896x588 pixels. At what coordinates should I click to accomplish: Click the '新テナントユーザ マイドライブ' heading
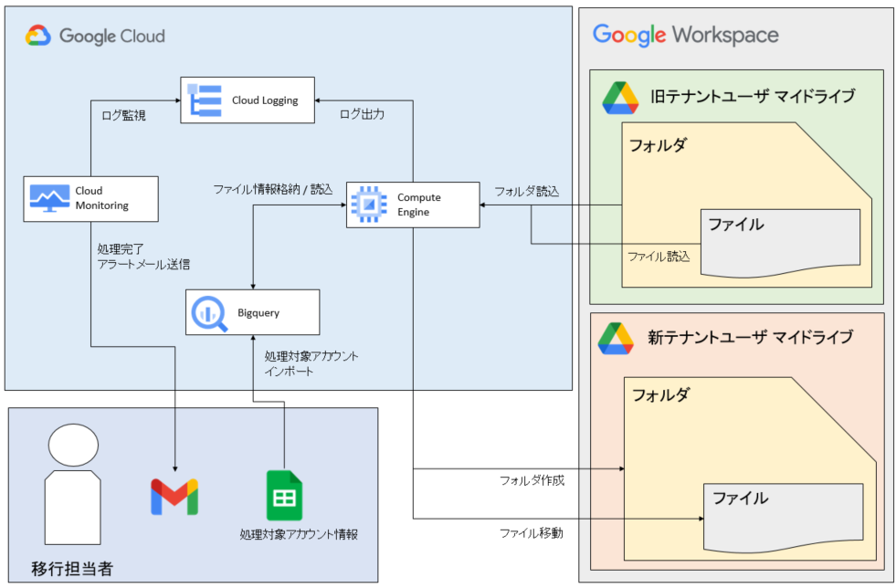(x=750, y=337)
